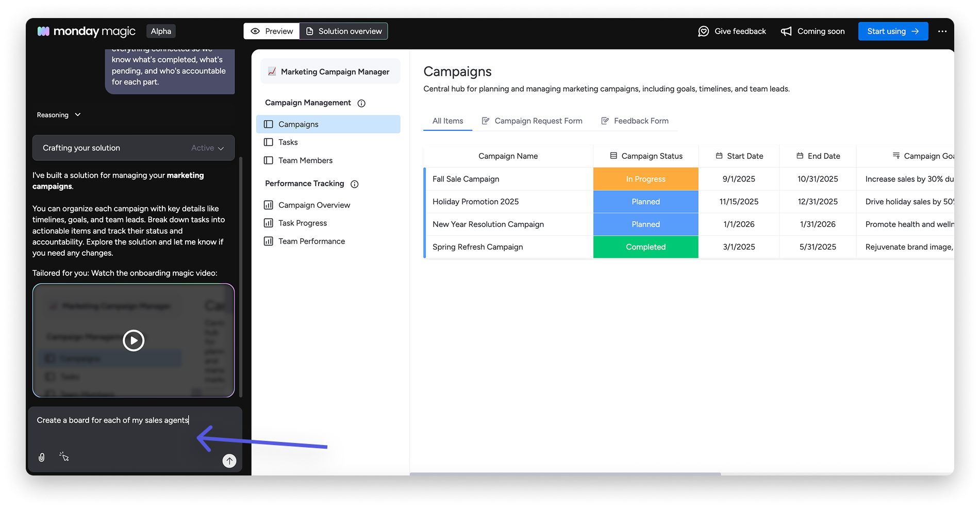Select the Campaigns board in sidebar

[x=328, y=124]
